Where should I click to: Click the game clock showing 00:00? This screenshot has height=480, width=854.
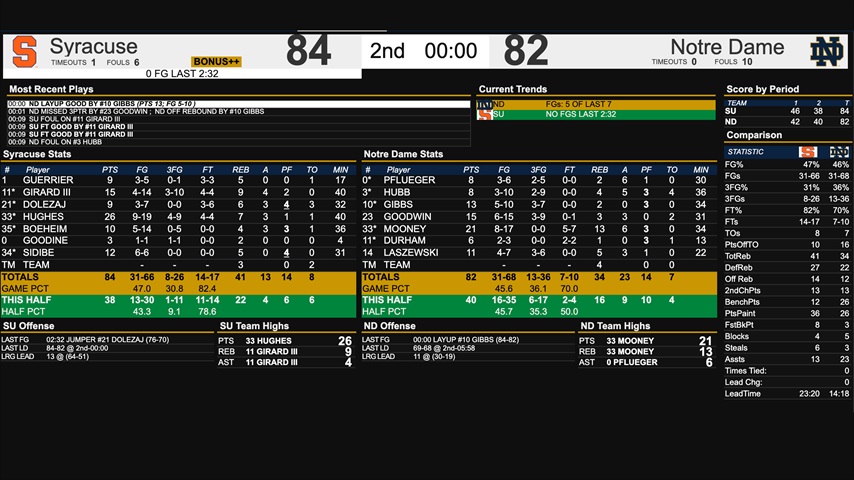450,51
